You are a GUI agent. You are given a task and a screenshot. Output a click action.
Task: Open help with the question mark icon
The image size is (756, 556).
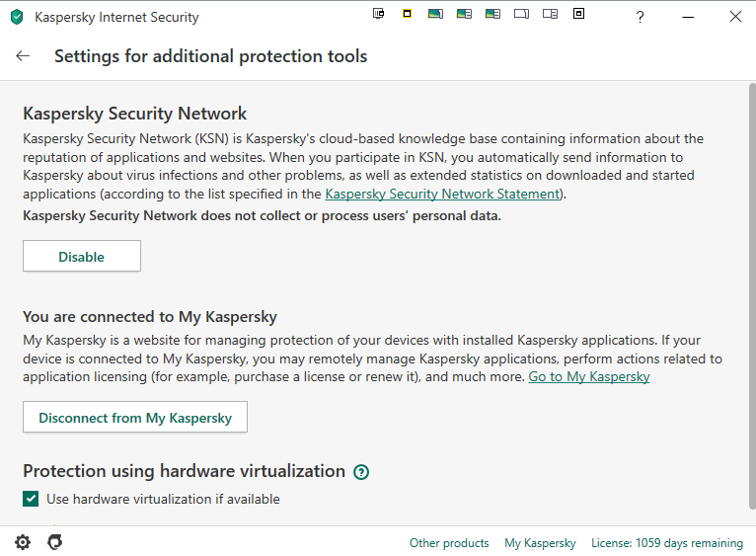640,17
